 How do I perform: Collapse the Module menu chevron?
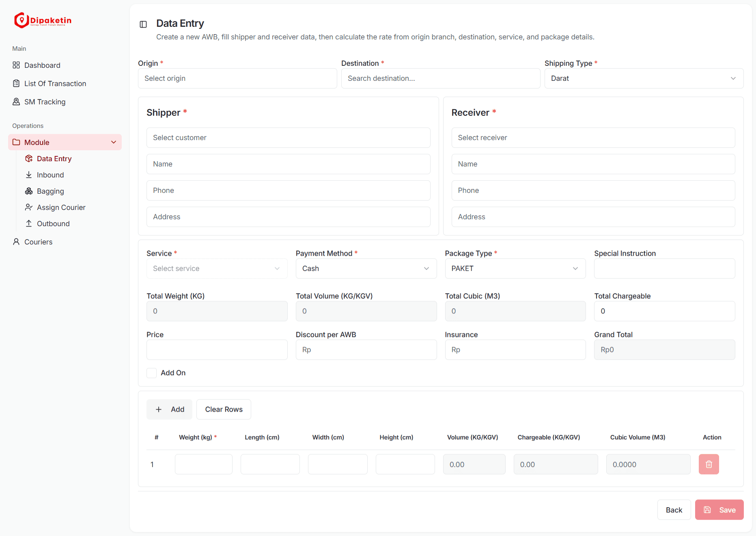coord(114,142)
